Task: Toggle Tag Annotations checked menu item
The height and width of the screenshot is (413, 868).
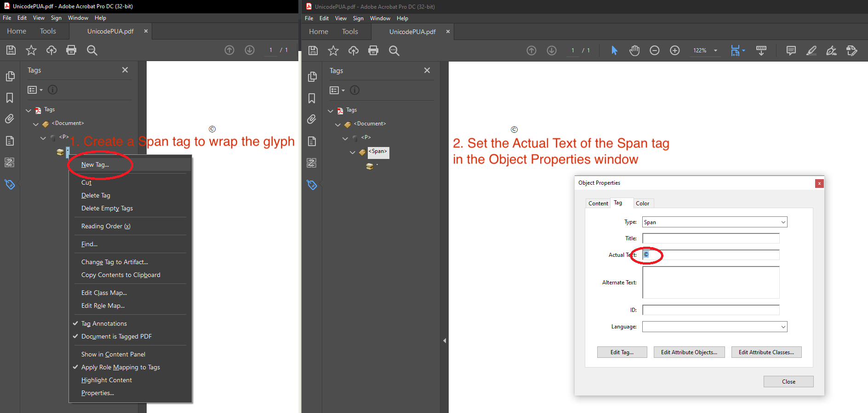Action: point(104,323)
